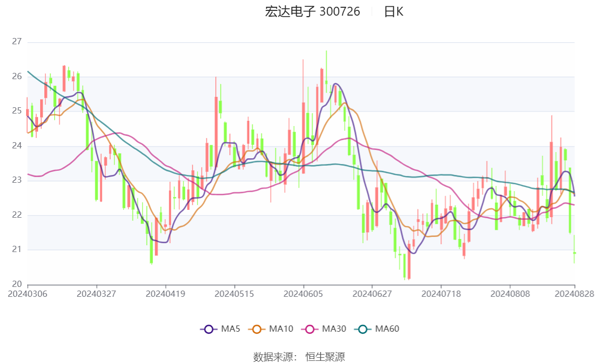Click y-axis price label 27
The image size is (598, 364).
tap(17, 42)
